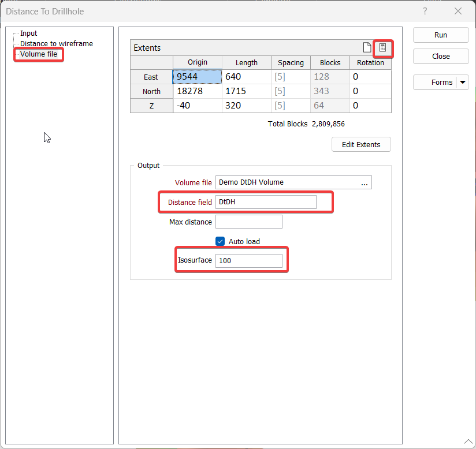476x449 pixels.
Task: Click the Isosurface value field
Action: (x=249, y=260)
